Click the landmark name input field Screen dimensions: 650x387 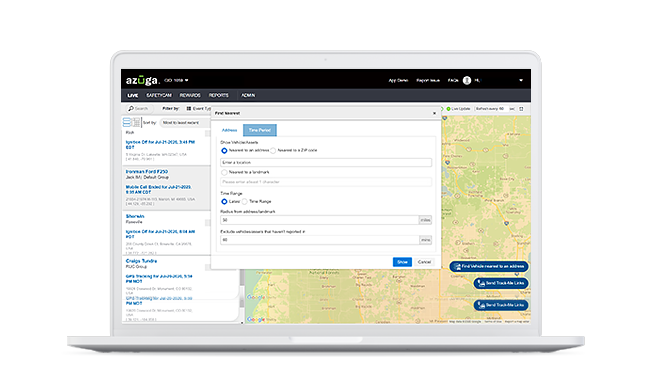[x=326, y=182]
